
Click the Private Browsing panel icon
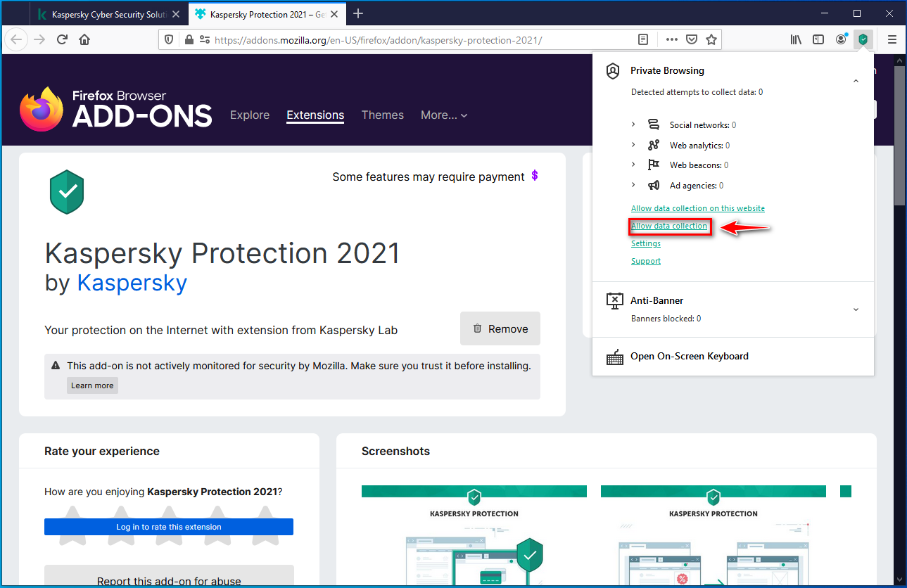click(613, 70)
